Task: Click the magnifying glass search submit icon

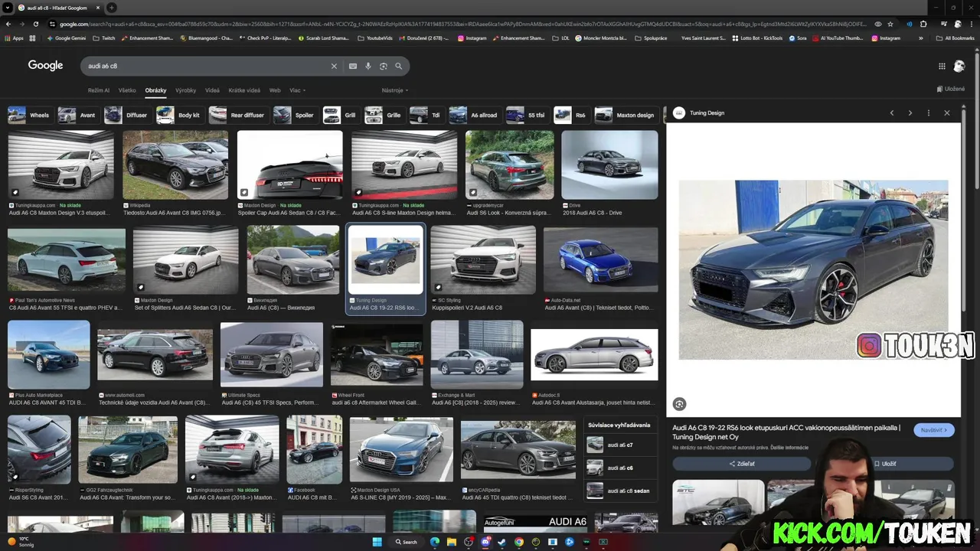Action: pos(398,67)
